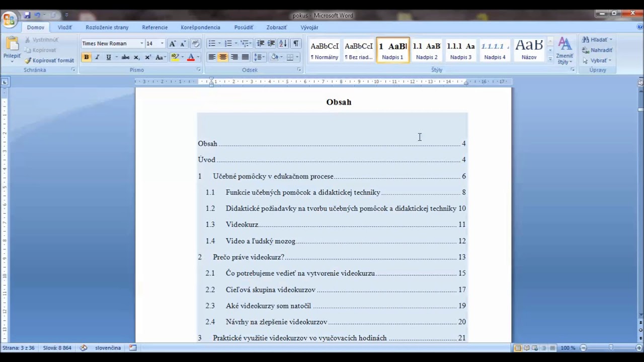Viewport: 644px width, 362px height.
Task: Justify paragraph text
Action: 245,57
